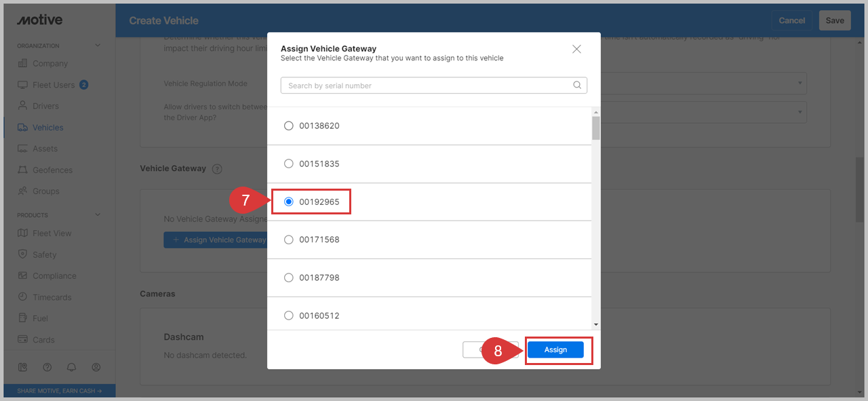Click the Fleet View map icon

22,233
